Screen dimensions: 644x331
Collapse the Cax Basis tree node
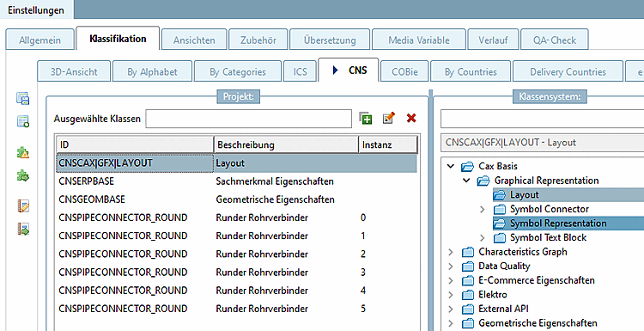click(451, 166)
